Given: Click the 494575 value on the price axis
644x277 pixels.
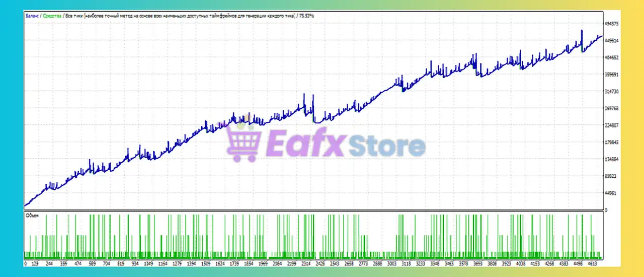Looking at the screenshot, I should pyautogui.click(x=612, y=24).
